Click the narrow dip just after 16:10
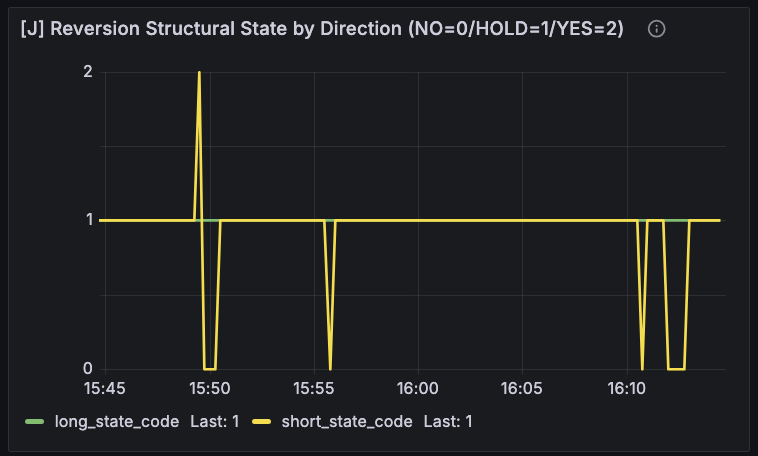This screenshot has width=758, height=456. 642,368
